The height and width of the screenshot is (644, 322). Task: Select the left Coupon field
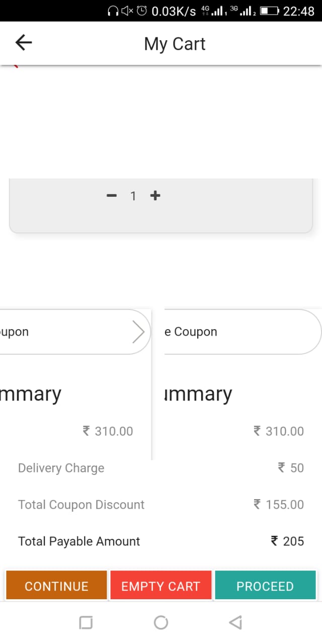coord(75,332)
